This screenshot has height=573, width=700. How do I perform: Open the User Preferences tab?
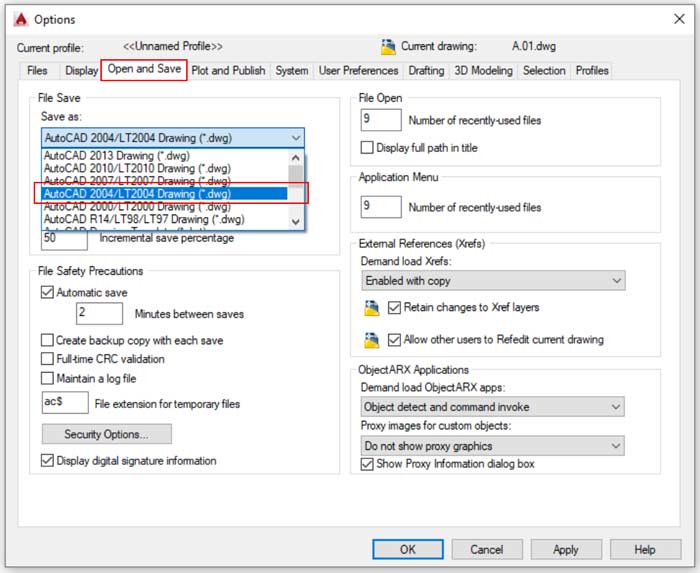point(358,71)
